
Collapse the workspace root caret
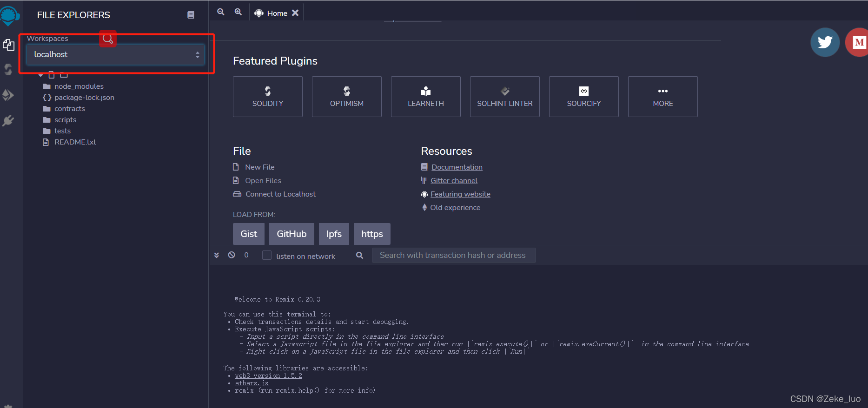click(x=41, y=75)
